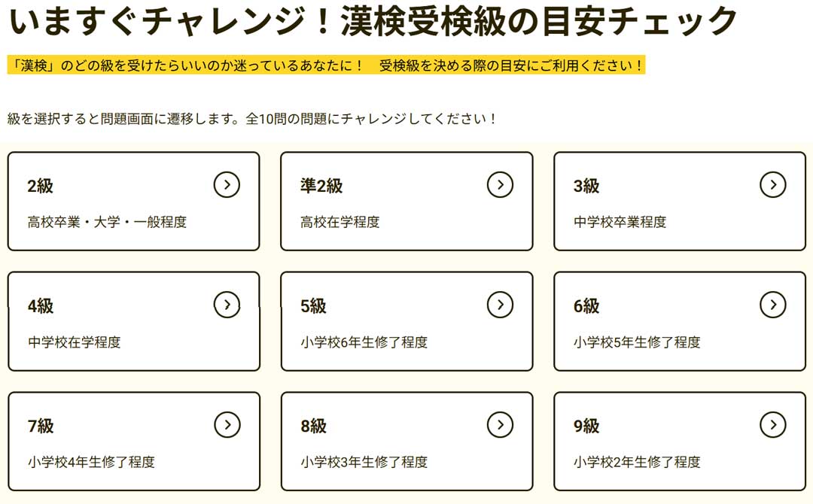Viewport: 813px width, 504px height.
Task: Click the arrow icon on the 準2級 card
Action: (x=500, y=184)
